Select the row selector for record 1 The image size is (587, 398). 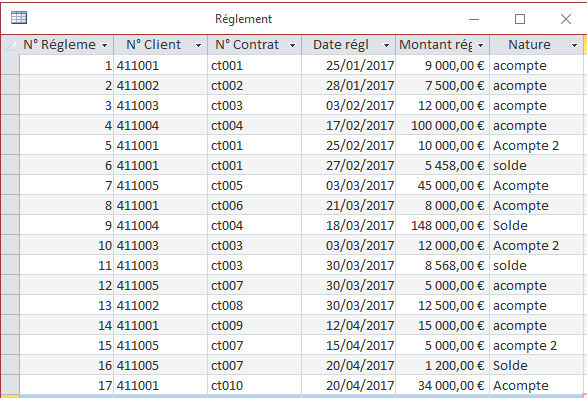tap(10, 65)
